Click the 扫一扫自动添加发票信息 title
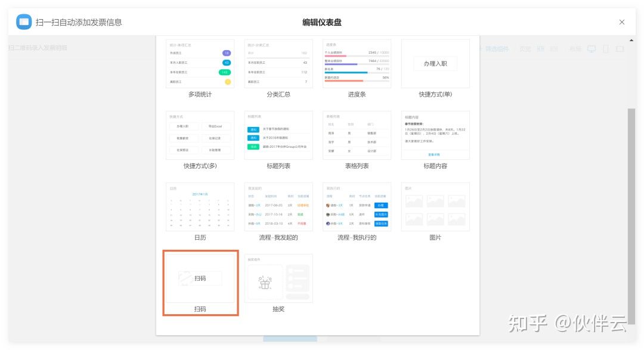Image resolution: width=644 pixels, height=350 pixels. click(79, 22)
